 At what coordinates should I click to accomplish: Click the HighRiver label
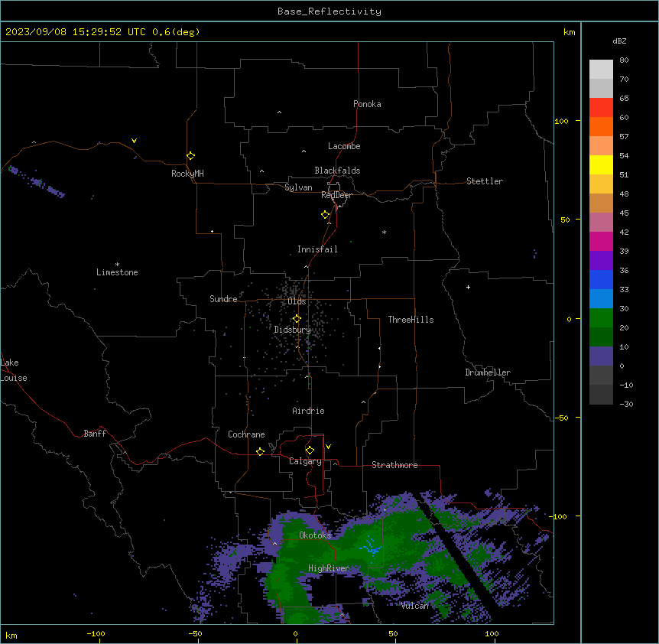[329, 568]
